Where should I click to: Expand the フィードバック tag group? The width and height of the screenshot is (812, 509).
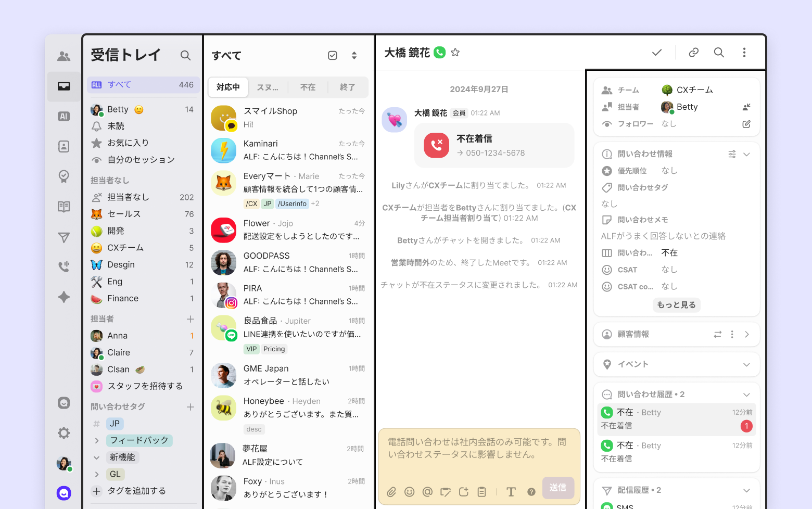(x=96, y=440)
